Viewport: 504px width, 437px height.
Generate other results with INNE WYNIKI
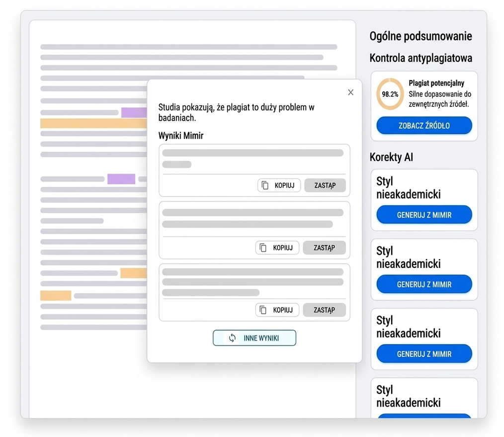[x=254, y=338]
